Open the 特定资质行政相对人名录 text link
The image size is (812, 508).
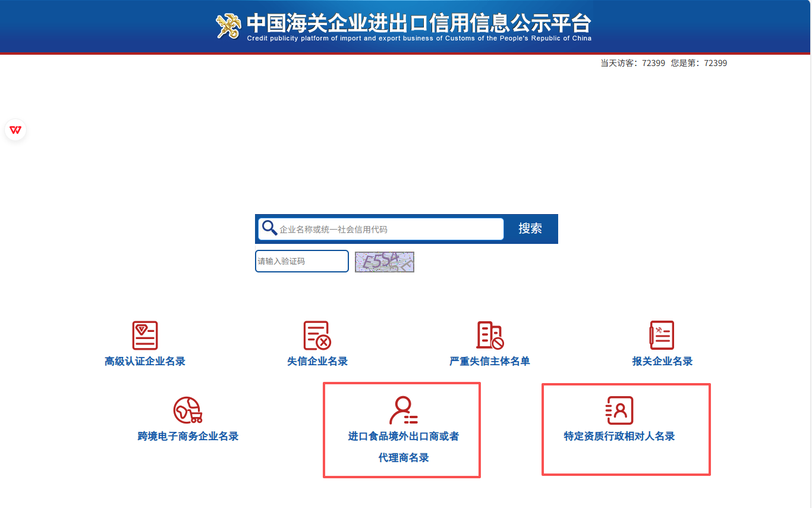click(619, 436)
